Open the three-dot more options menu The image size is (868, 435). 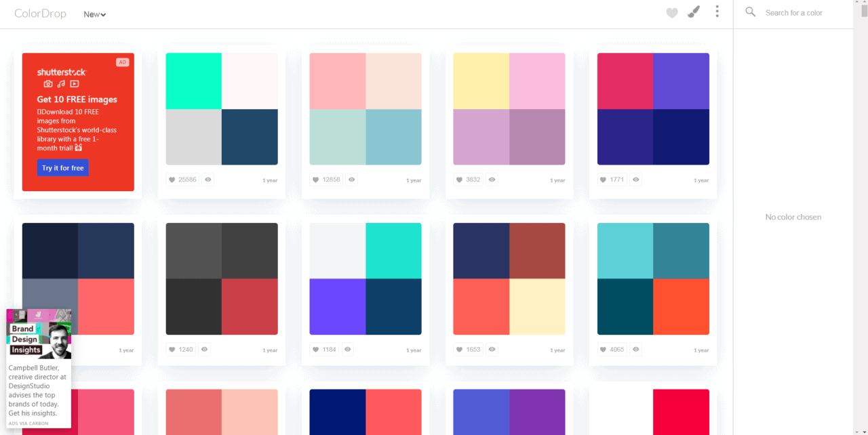pyautogui.click(x=717, y=12)
